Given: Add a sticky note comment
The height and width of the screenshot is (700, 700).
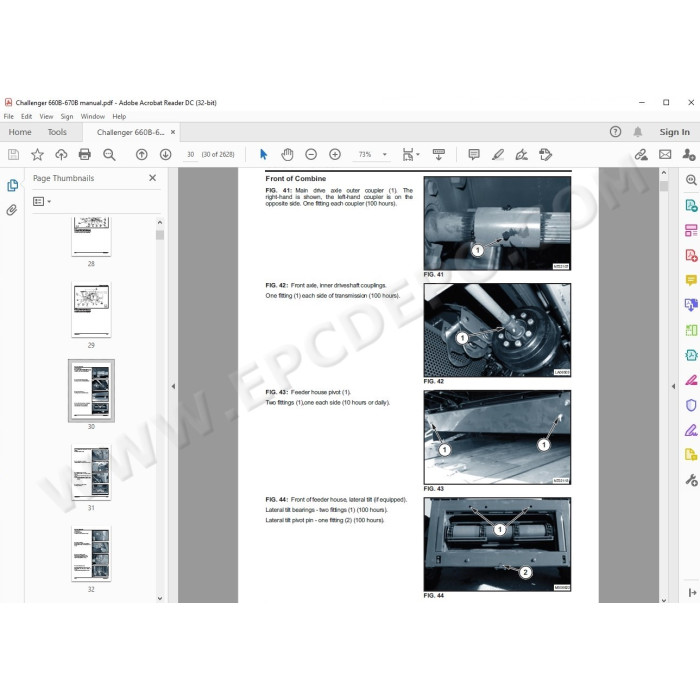Looking at the screenshot, I should (473, 154).
